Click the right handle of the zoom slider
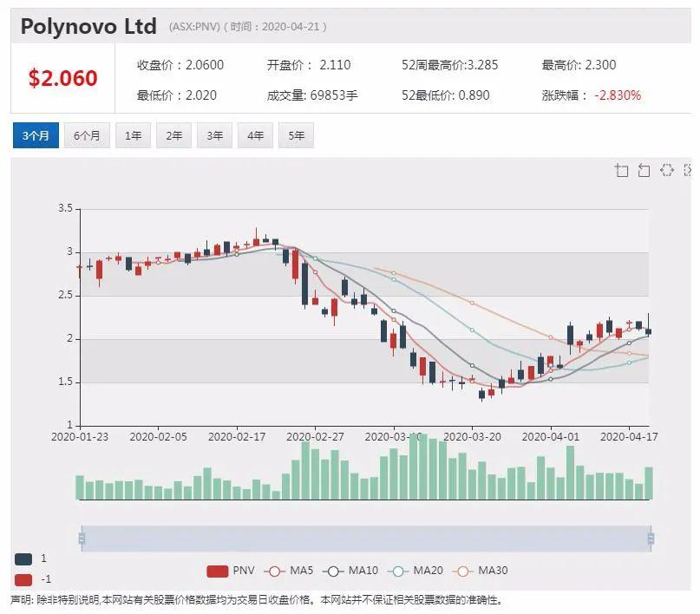700x614 pixels. pyautogui.click(x=651, y=539)
